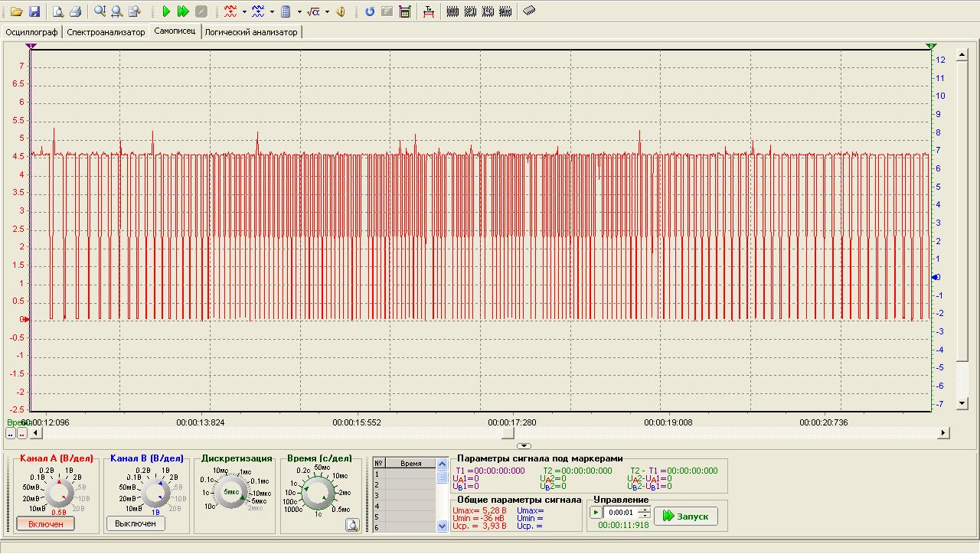Click the blue zero-level marker of channel B
Screen dimensions: 980x554
(935, 277)
